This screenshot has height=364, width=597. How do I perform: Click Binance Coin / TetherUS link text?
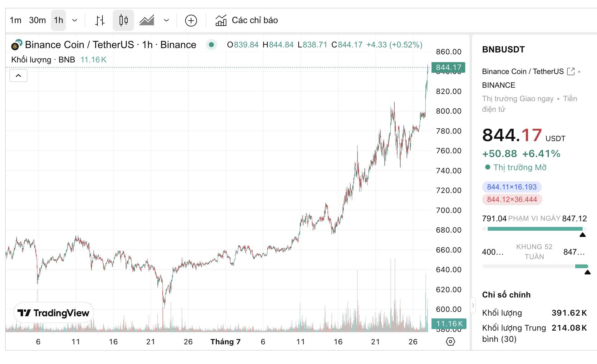[x=523, y=71]
